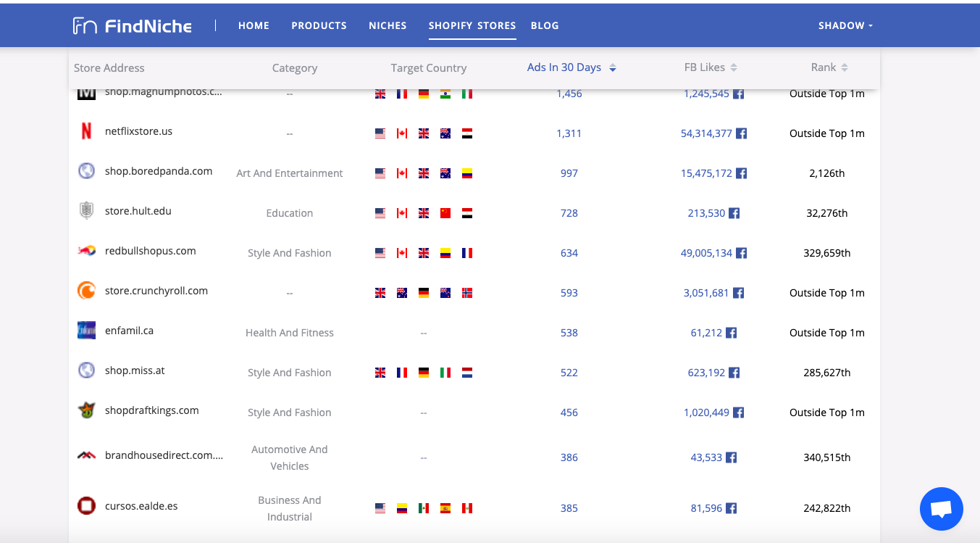Viewport: 980px width, 543px height.
Task: Sort the table by FB Likes
Action: coord(710,67)
